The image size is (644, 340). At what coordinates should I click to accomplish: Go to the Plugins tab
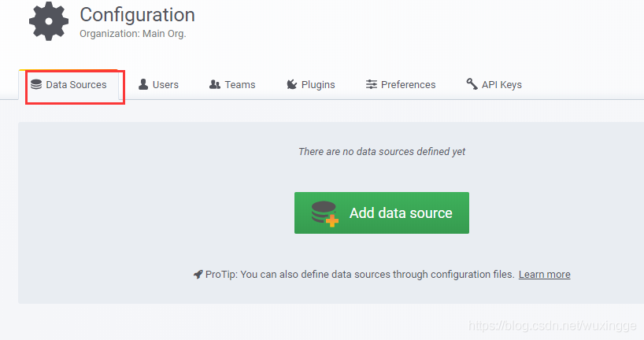click(318, 84)
